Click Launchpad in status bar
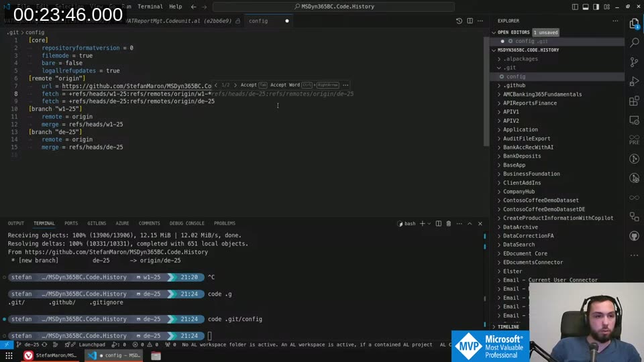 [x=89, y=345]
